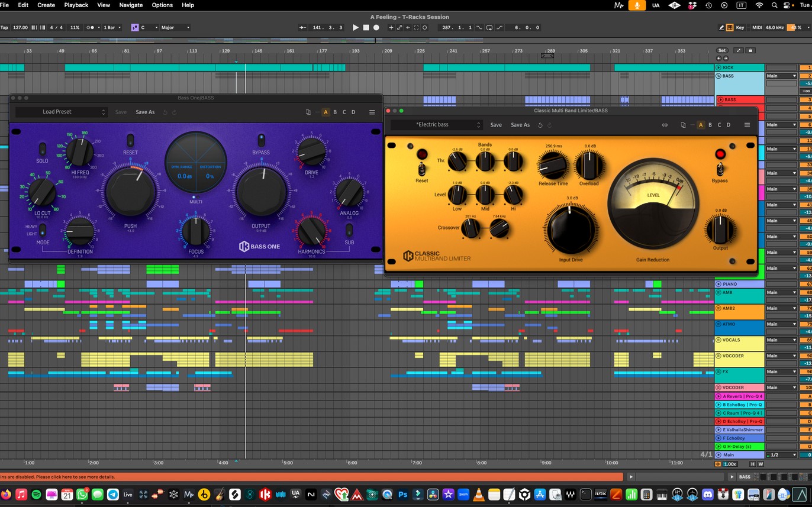Click the capture MIDI brackets icon
This screenshot has width=812, height=507.
(417, 28)
